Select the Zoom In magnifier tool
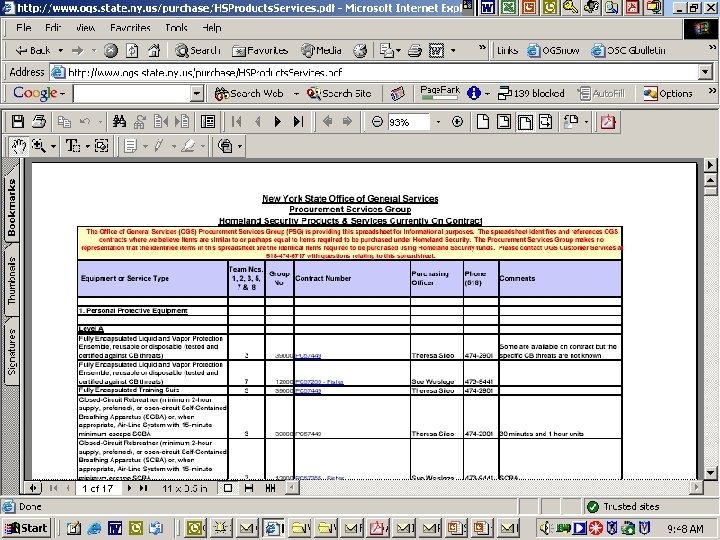This screenshot has width=720, height=540. click(x=39, y=146)
